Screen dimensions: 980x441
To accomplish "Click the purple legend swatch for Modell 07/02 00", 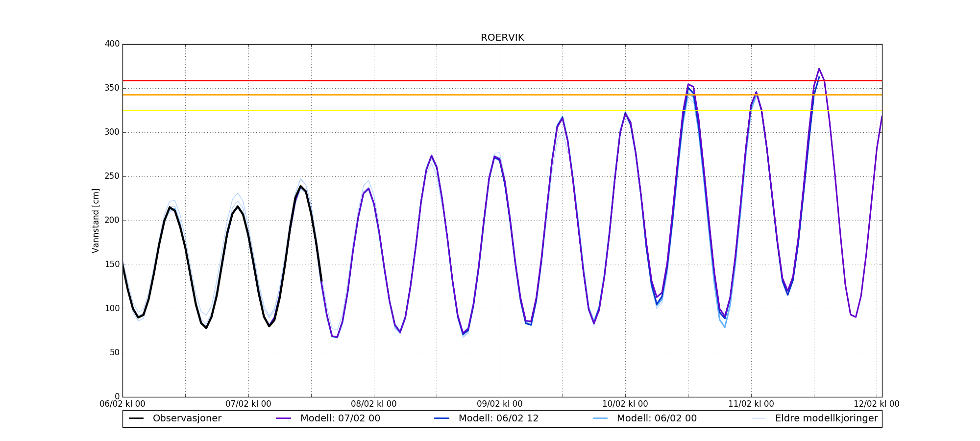I will point(284,418).
